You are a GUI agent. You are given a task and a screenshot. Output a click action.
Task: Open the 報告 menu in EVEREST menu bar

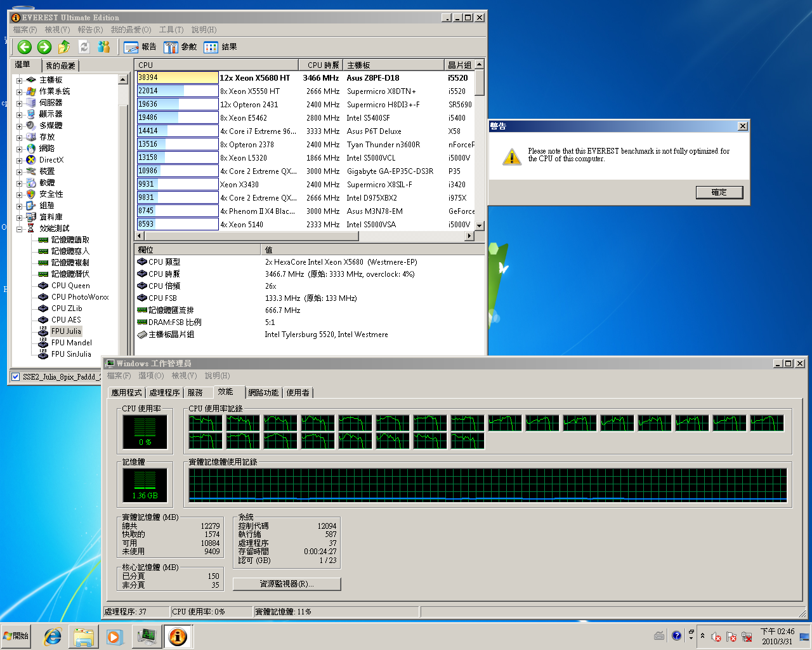(90, 30)
